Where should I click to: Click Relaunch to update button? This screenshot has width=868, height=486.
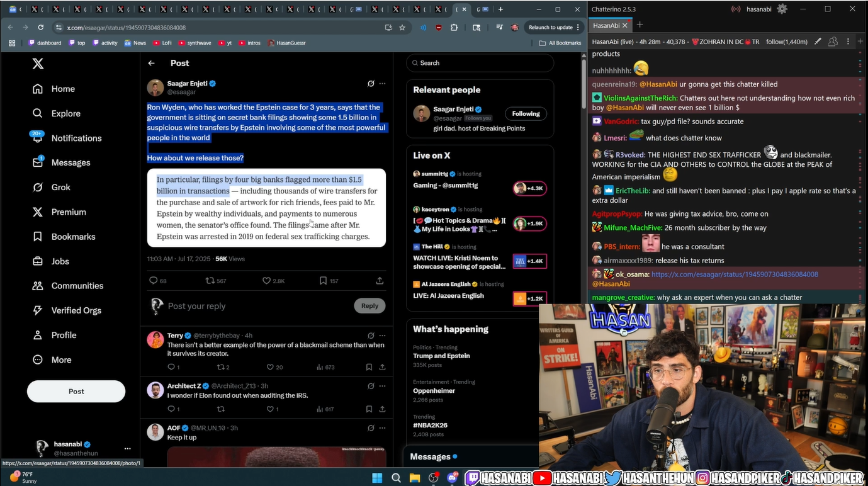pyautogui.click(x=554, y=28)
